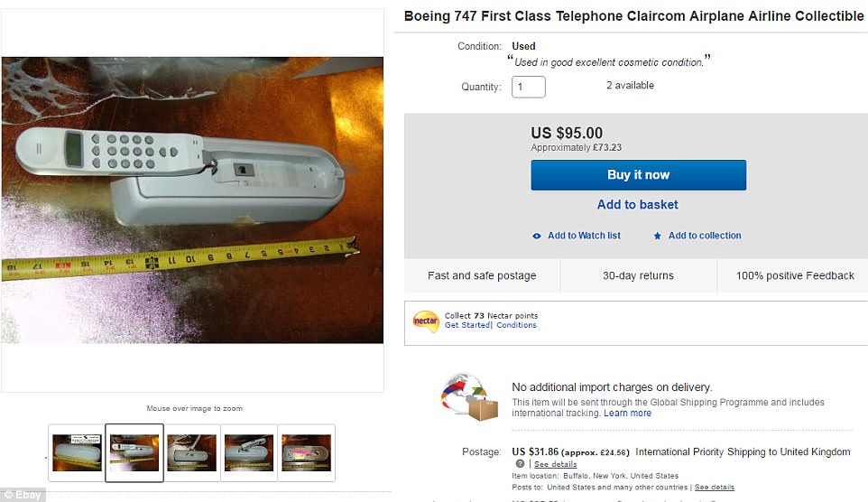Select the second thumbnail with open handset
This screenshot has width=868, height=502.
[x=134, y=453]
